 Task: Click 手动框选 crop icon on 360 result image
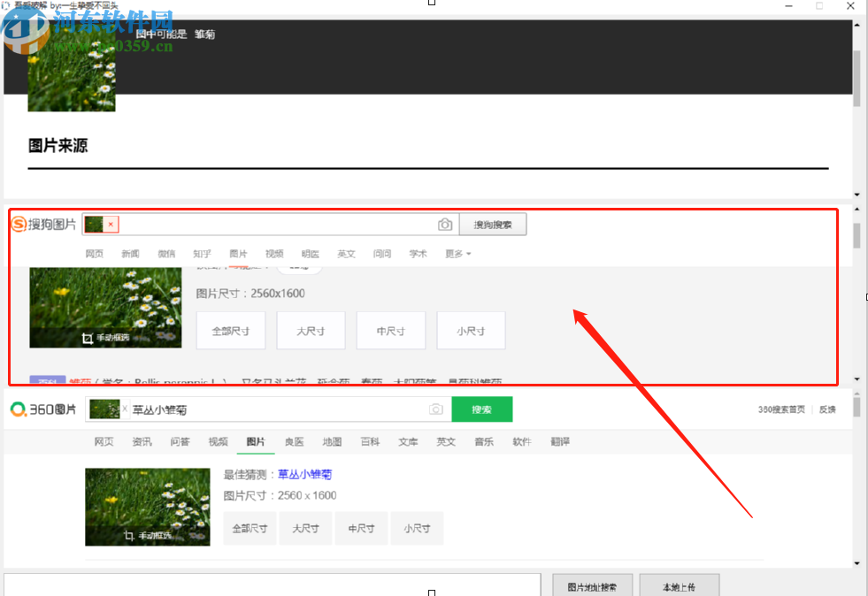pos(129,536)
